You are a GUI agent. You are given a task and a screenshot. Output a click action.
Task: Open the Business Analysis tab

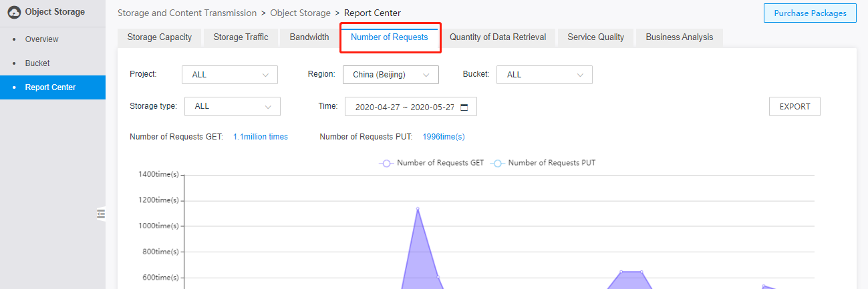(x=680, y=37)
